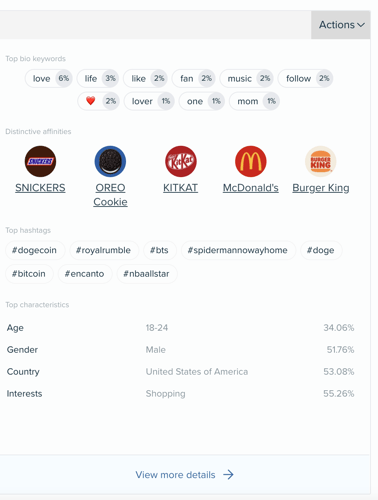
Task: Click the arrow next to View more details
Action: coord(228,474)
